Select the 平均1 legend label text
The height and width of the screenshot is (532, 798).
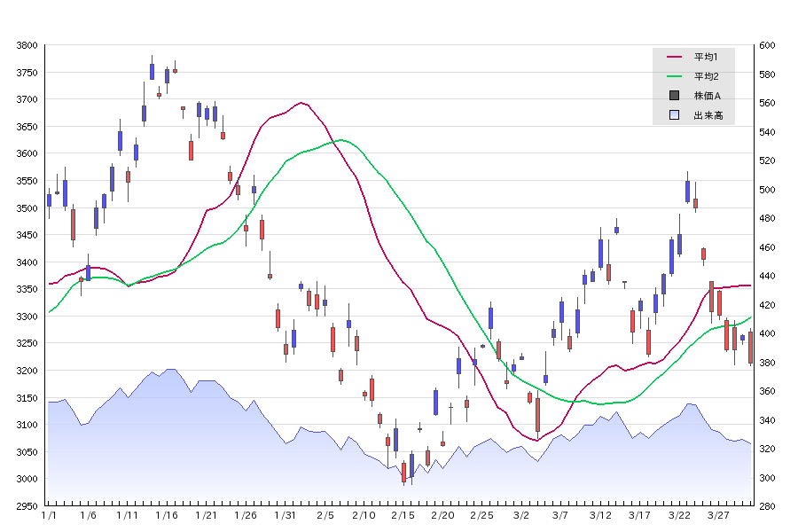pyautogui.click(x=706, y=57)
